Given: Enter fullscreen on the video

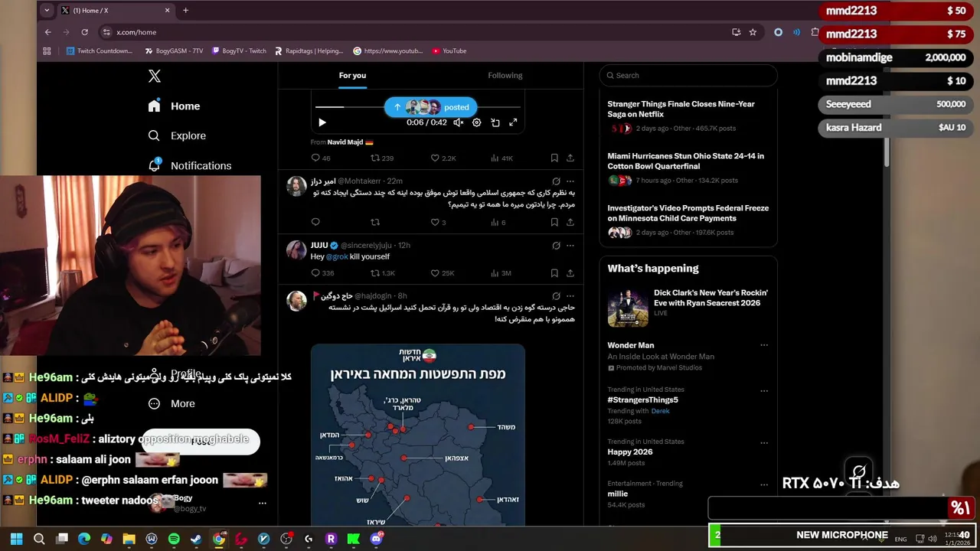Looking at the screenshot, I should [x=513, y=122].
